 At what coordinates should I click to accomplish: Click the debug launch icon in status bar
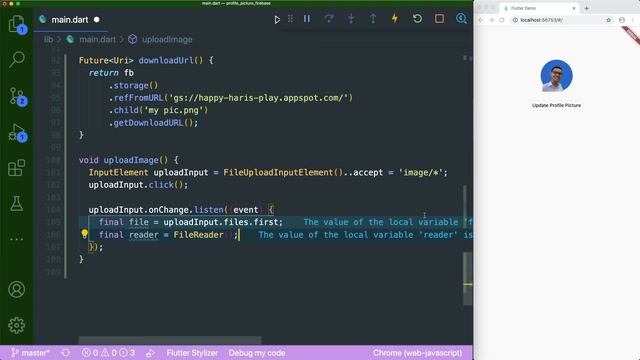[x=151, y=353]
